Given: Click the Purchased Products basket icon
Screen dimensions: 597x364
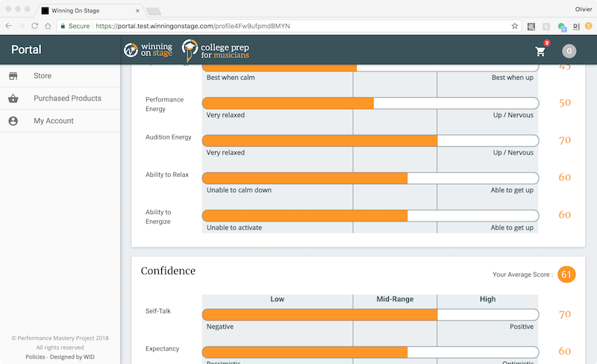Looking at the screenshot, I should click(x=13, y=98).
